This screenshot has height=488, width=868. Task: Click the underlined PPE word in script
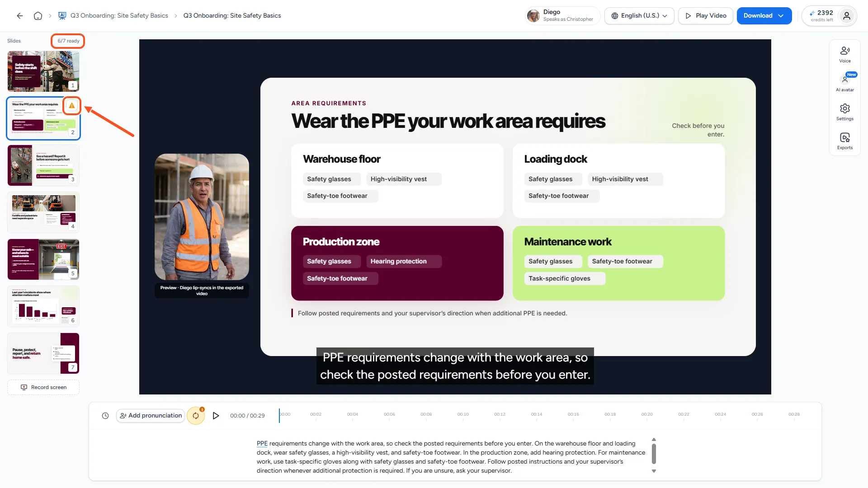coord(262,444)
